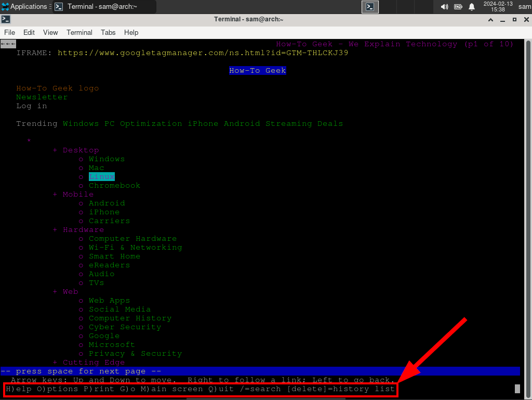Image resolution: width=532 pixels, height=400 pixels.
Task: Click the Newsletter link
Action: [42, 97]
